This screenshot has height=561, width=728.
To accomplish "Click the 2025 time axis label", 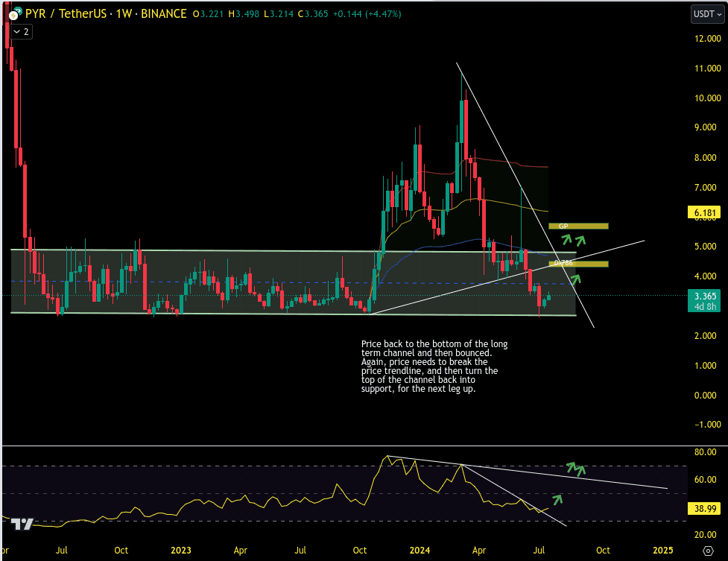I will pyautogui.click(x=662, y=551).
